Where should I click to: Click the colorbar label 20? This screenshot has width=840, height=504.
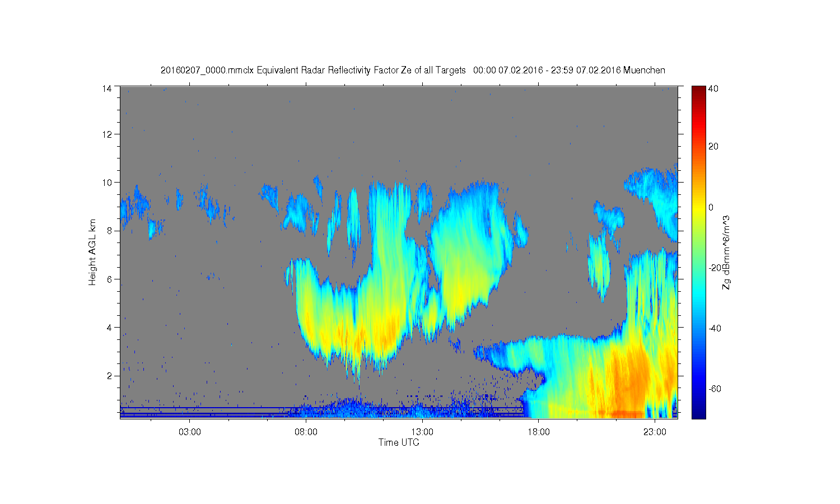point(713,147)
